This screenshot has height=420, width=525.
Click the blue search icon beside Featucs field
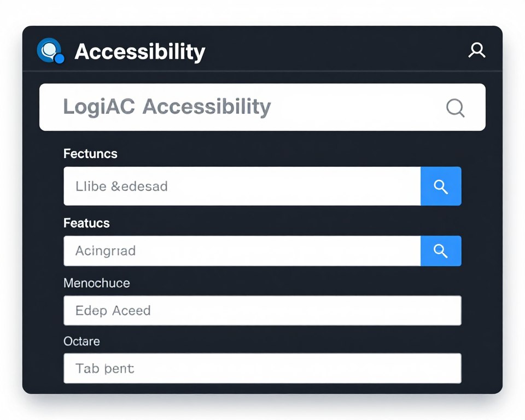point(441,251)
